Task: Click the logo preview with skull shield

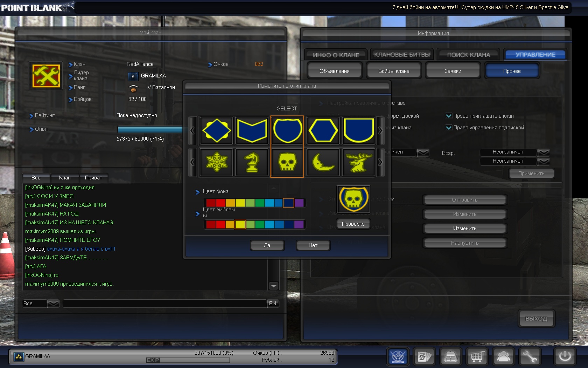Action: 353,199
